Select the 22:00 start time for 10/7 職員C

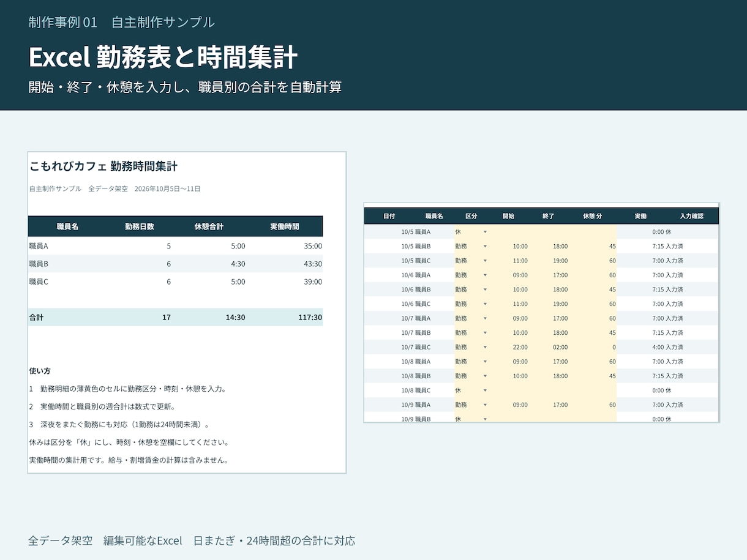coord(520,347)
